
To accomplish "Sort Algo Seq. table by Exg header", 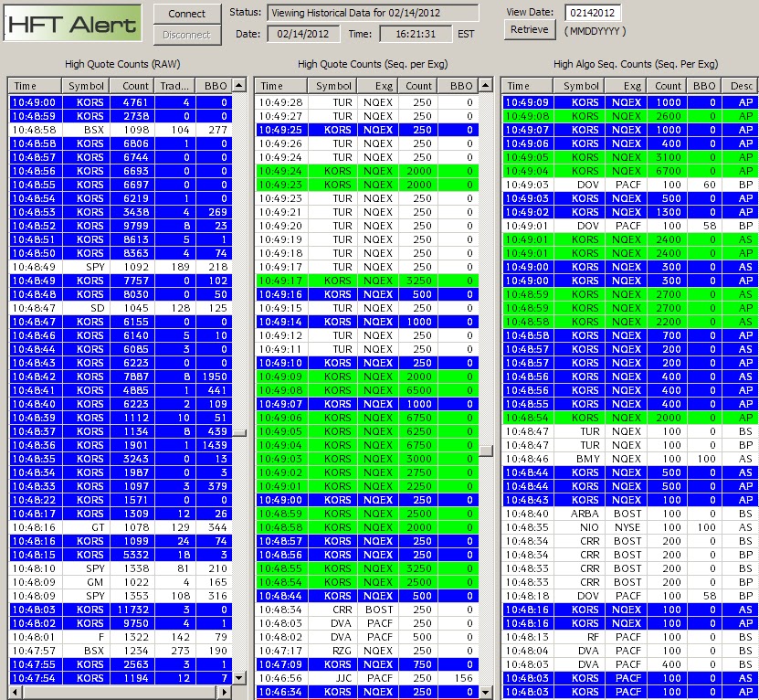I will [x=627, y=86].
